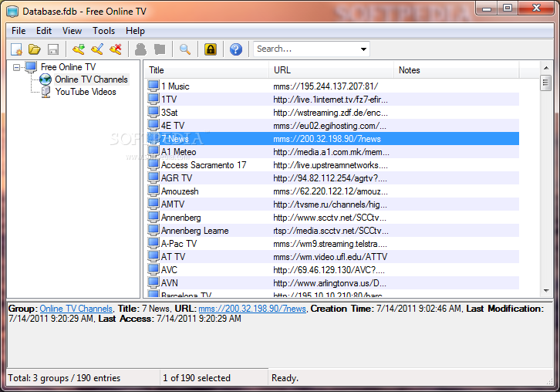Click the monitor icon beside AVN
The width and height of the screenshot is (560, 392).
pyautogui.click(x=153, y=282)
